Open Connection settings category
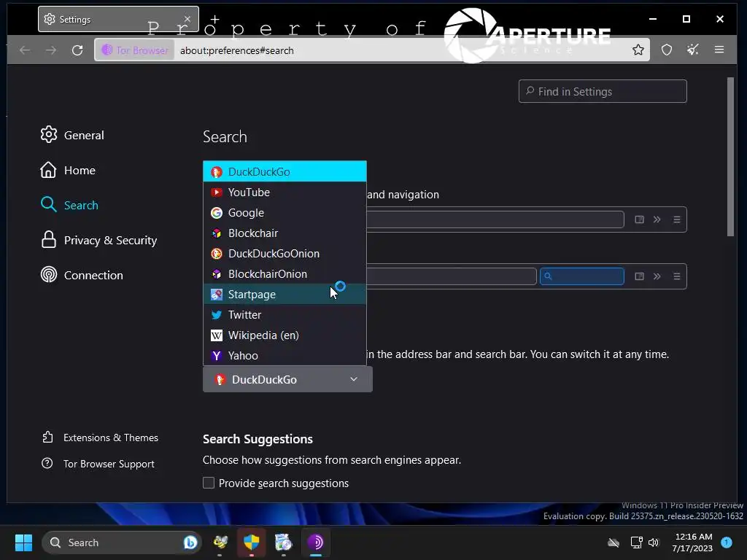Viewport: 747px width, 560px height. [x=82, y=275]
